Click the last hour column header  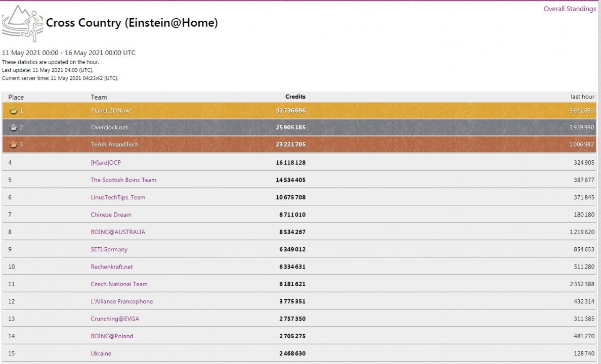583,97
